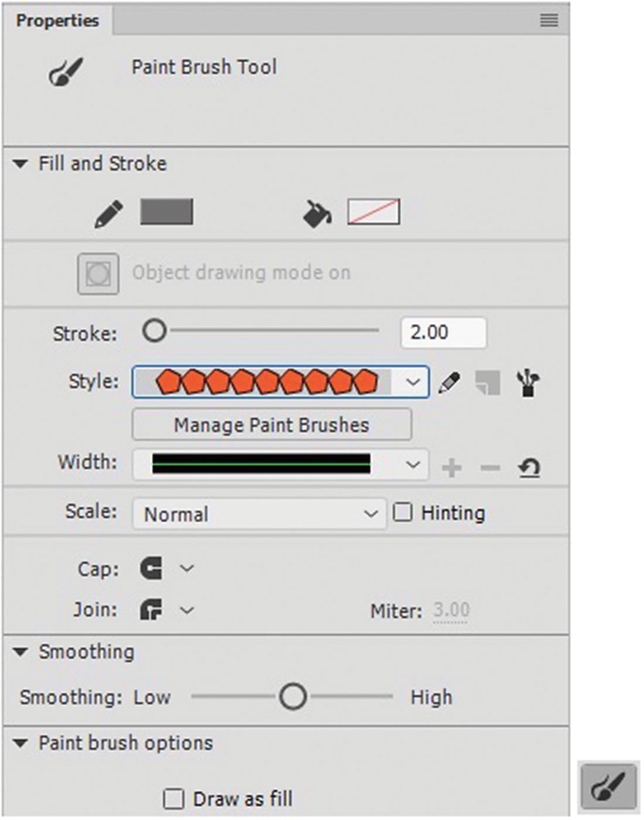Toggle the Object drawing mode button
Viewport: 644px width, 820px height.
[98, 274]
